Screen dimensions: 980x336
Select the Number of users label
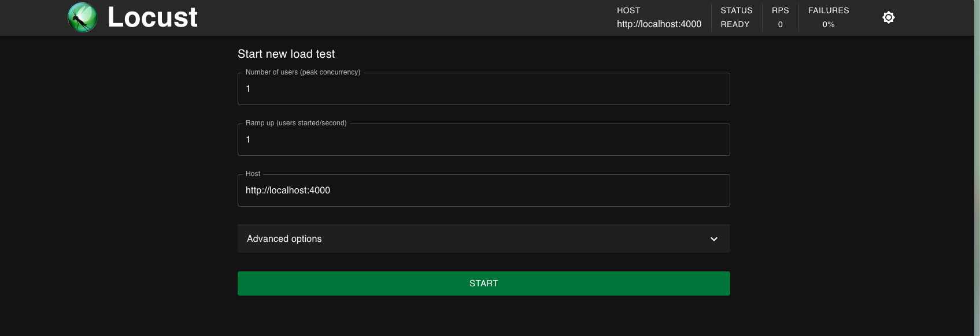pos(302,72)
